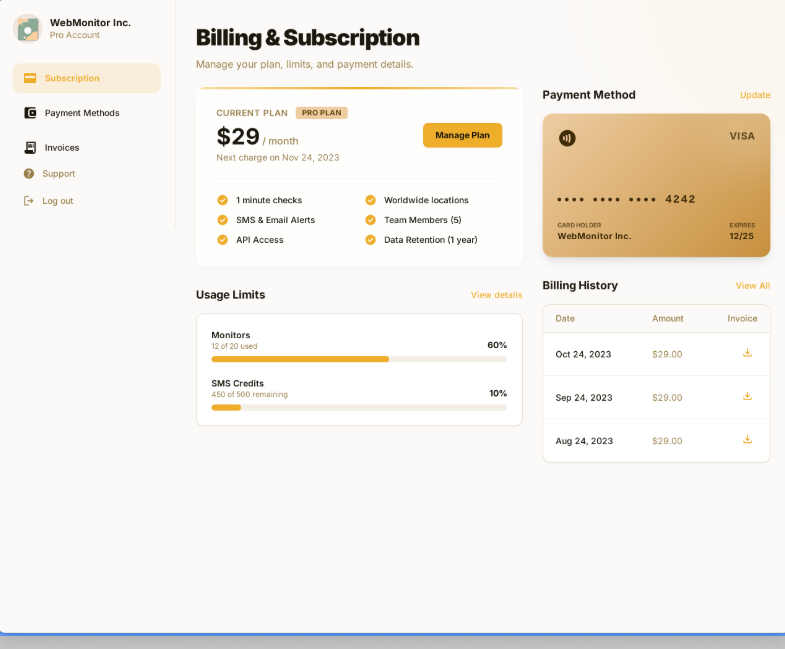Click the API Access checkmark

click(x=222, y=240)
